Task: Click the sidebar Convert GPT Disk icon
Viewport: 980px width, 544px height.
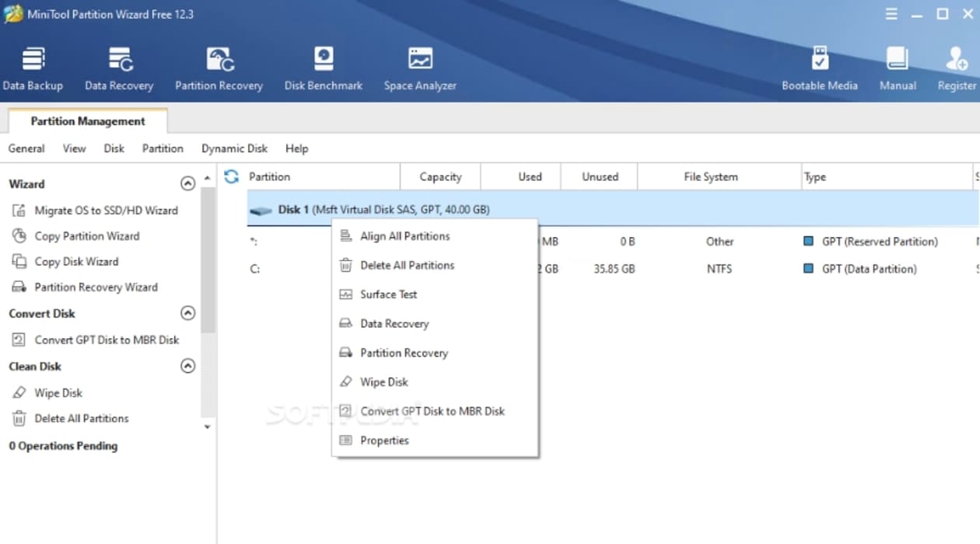Action: (19, 340)
